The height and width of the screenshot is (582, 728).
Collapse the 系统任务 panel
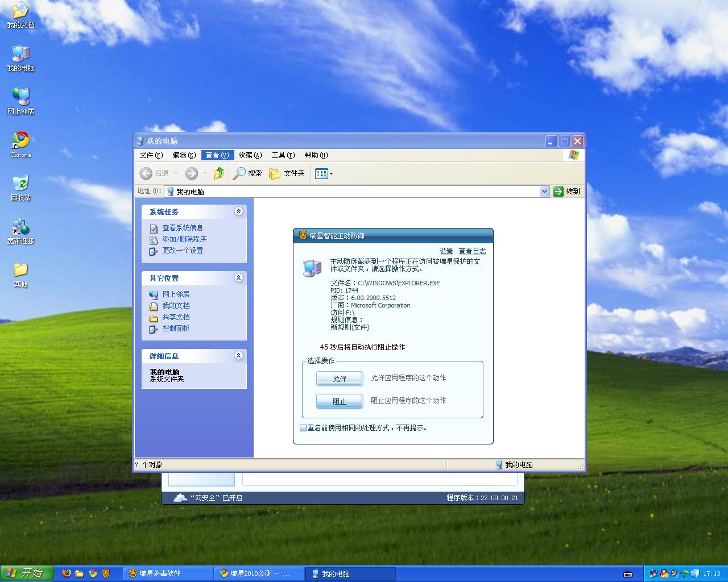click(238, 211)
